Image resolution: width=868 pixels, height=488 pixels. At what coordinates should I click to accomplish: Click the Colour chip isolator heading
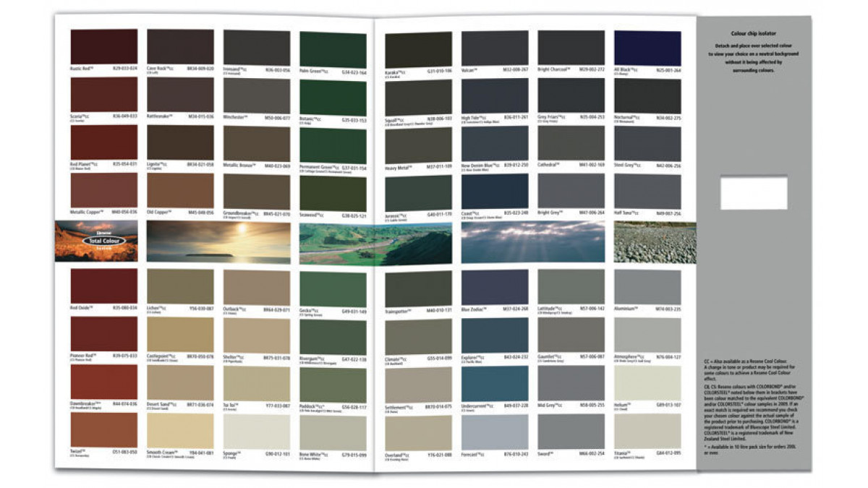tap(754, 35)
